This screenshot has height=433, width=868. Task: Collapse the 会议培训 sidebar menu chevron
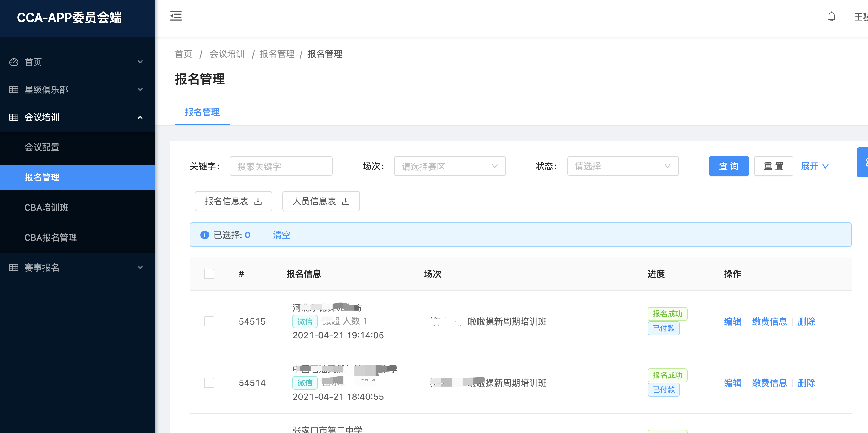pyautogui.click(x=141, y=117)
